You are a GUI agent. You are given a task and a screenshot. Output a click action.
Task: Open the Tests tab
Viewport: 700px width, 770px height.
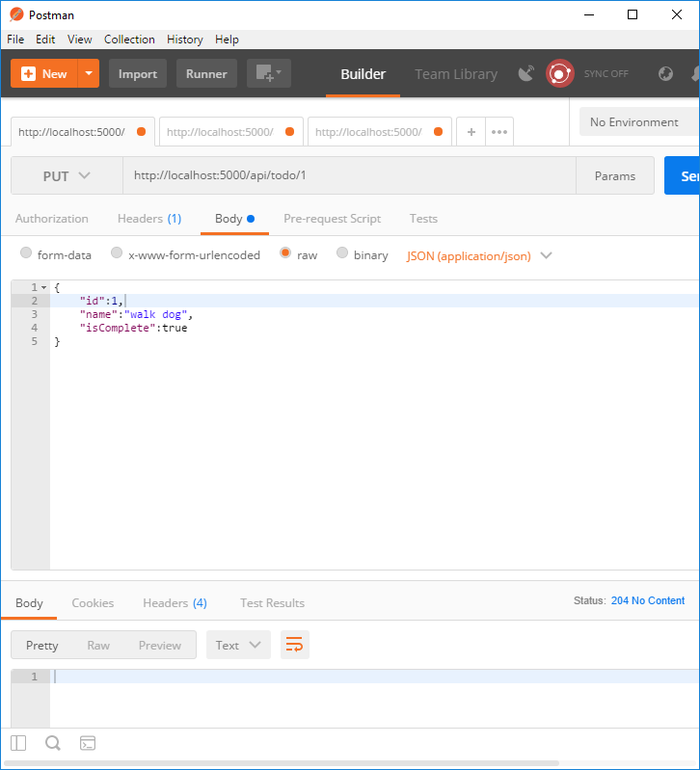point(423,219)
